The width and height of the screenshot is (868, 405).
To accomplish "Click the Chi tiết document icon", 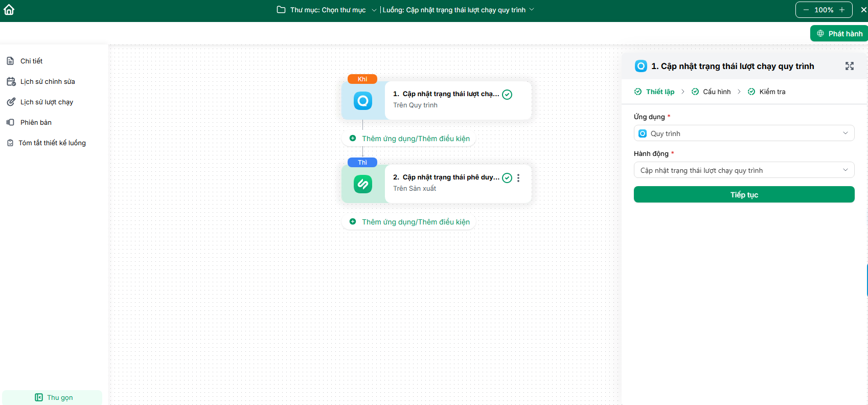I will tap(10, 61).
